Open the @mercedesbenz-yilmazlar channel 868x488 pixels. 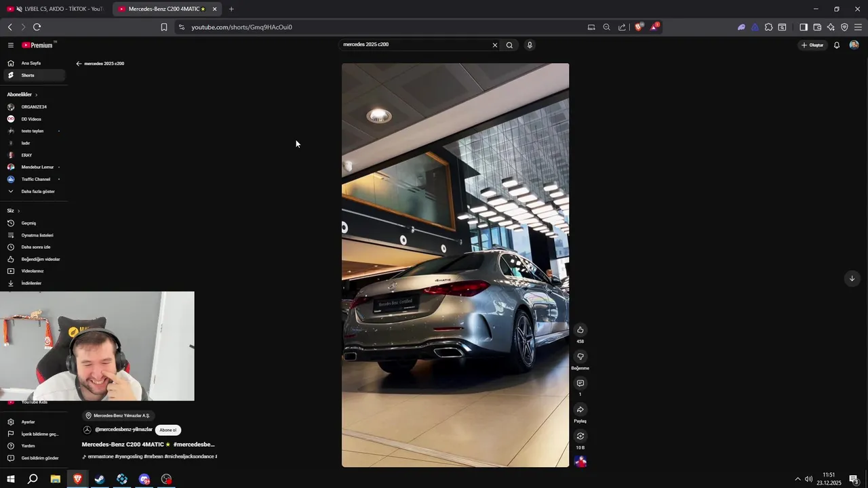123,430
